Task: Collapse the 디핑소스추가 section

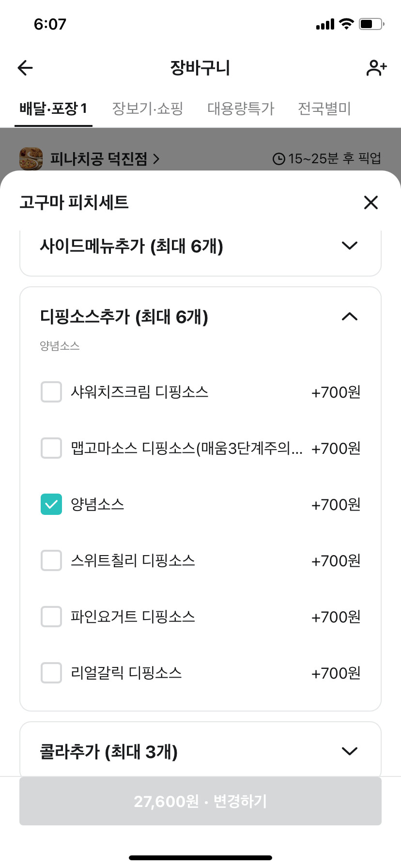Action: coord(349,317)
